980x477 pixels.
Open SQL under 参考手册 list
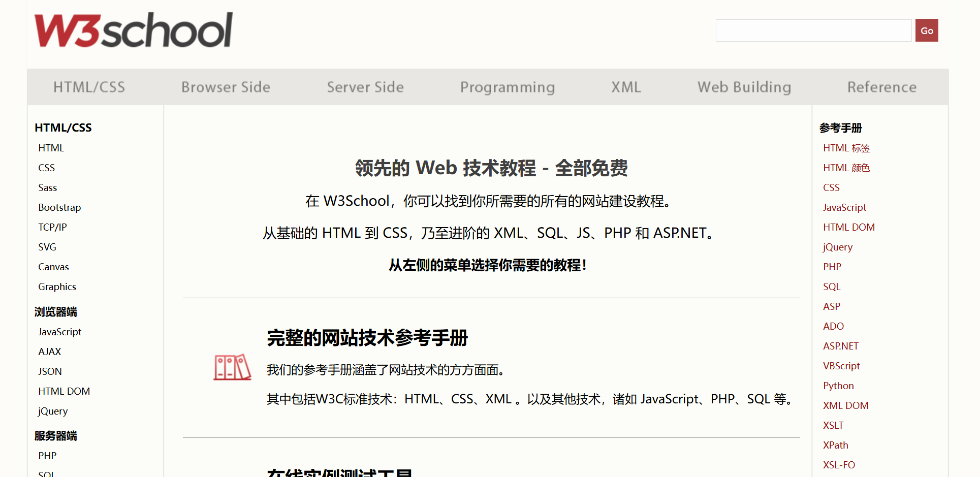[x=832, y=287]
